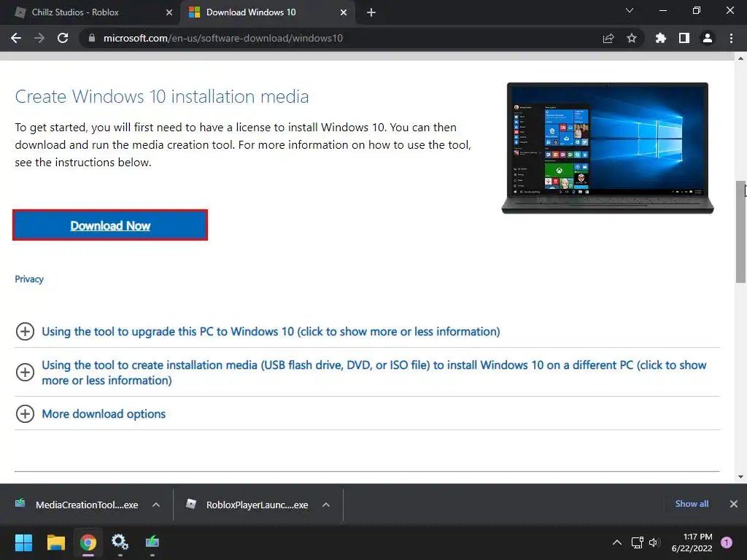View site info via the address bar padlock
The image size is (747, 560).
(x=92, y=38)
